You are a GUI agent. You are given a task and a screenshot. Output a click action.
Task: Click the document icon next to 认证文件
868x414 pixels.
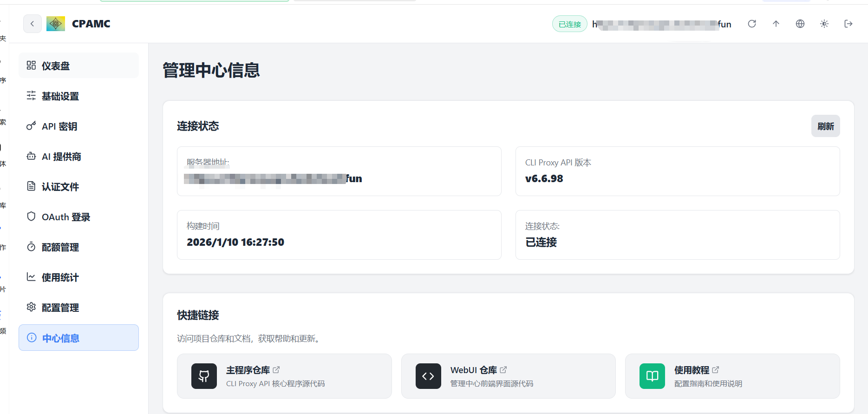pos(31,186)
